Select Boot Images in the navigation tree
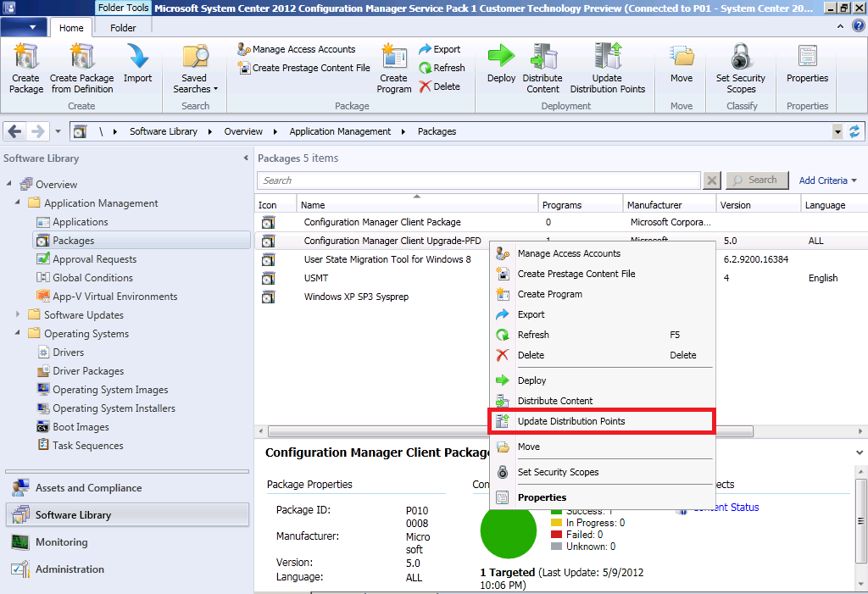This screenshot has width=868, height=594. click(81, 427)
